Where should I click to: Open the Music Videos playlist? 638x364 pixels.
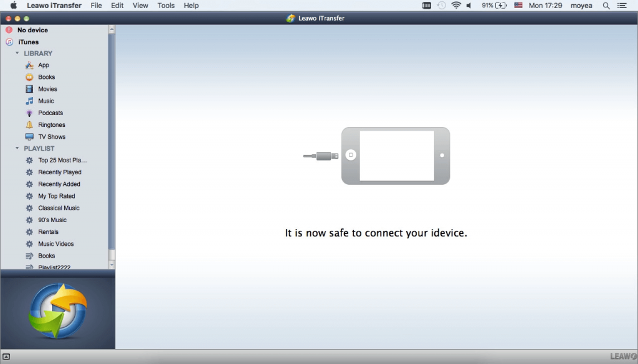pos(55,244)
